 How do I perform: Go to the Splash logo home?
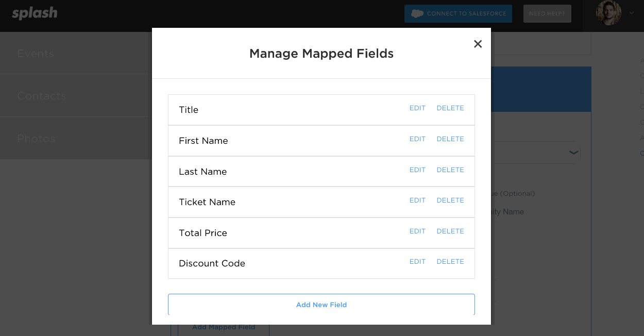(35, 13)
